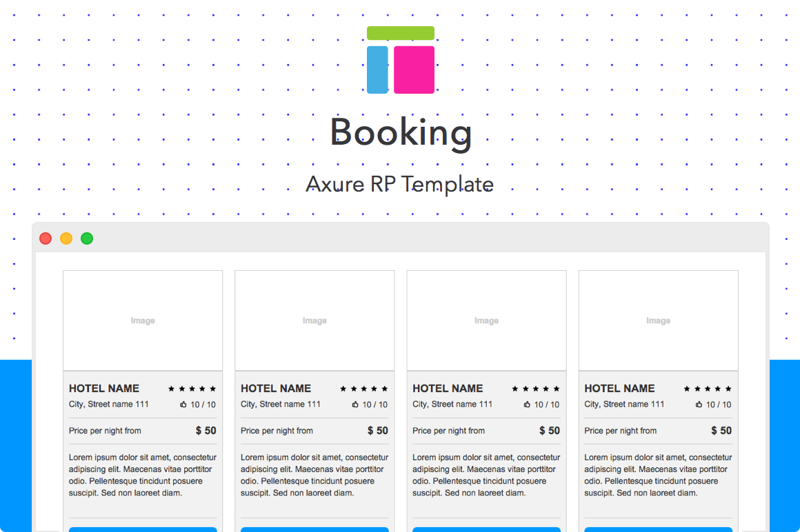This screenshot has height=532, width=800.
Task: Select the star rating in the third hotel card
Action: pyautogui.click(x=535, y=389)
